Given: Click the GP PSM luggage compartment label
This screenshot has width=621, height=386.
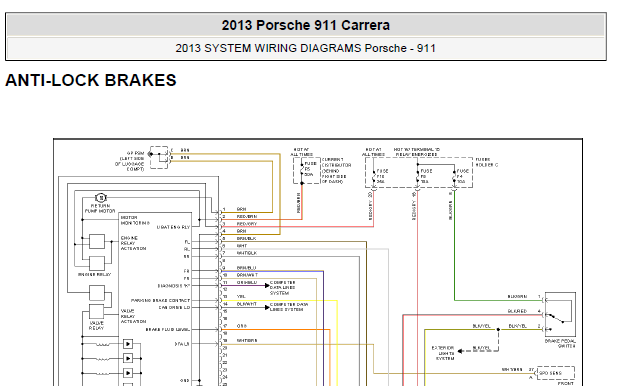Looking at the screenshot, I should click(130, 161).
